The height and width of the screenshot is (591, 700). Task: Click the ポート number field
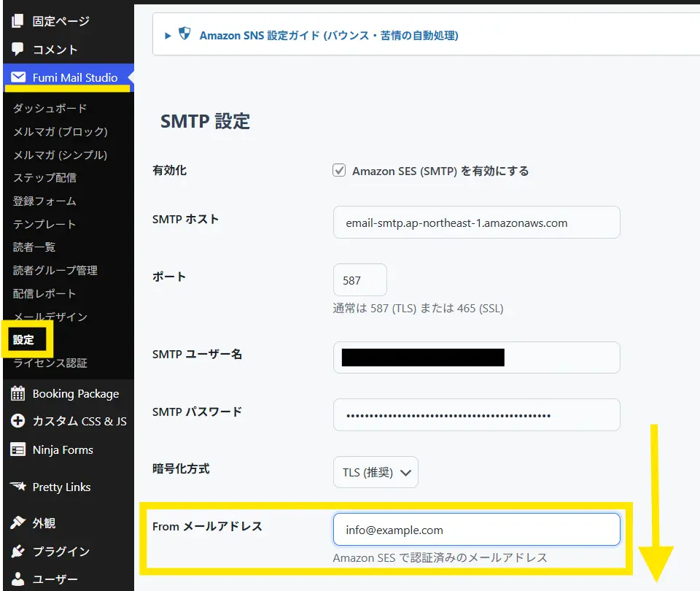(x=359, y=280)
